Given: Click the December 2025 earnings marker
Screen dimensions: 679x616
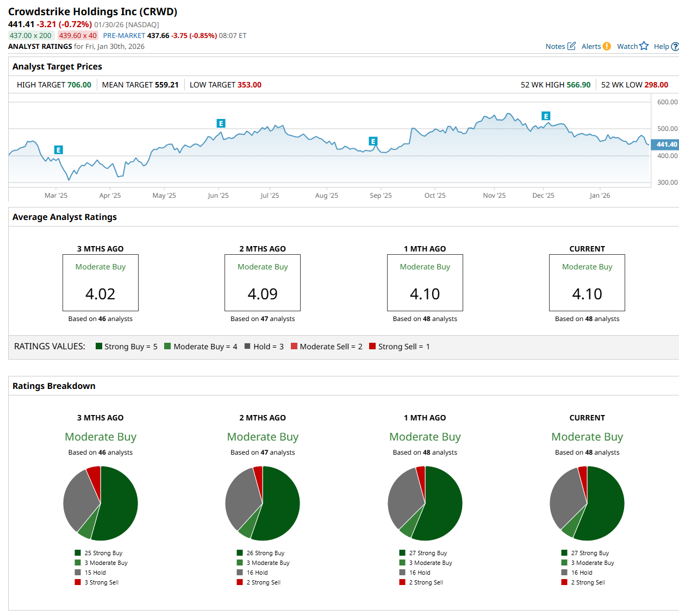Looking at the screenshot, I should pyautogui.click(x=546, y=116).
